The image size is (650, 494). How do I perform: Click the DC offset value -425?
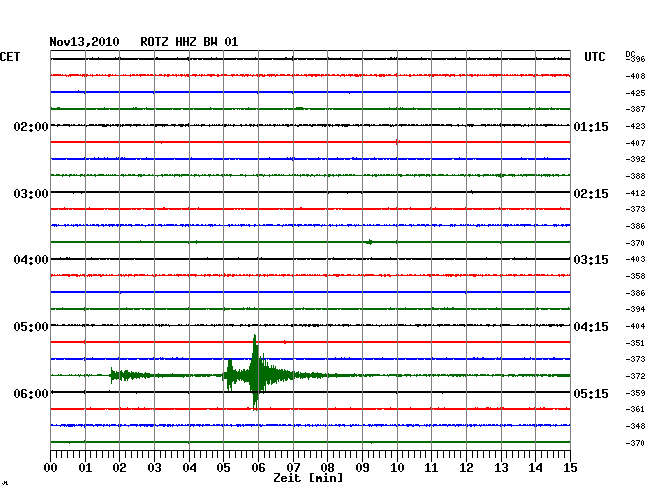point(635,93)
